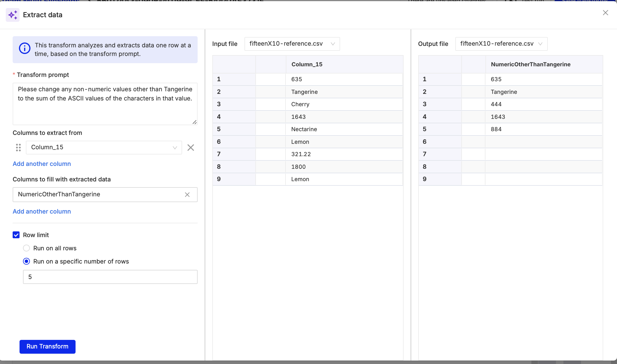Click Add another column under extract columns
The height and width of the screenshot is (364, 617).
tap(42, 164)
